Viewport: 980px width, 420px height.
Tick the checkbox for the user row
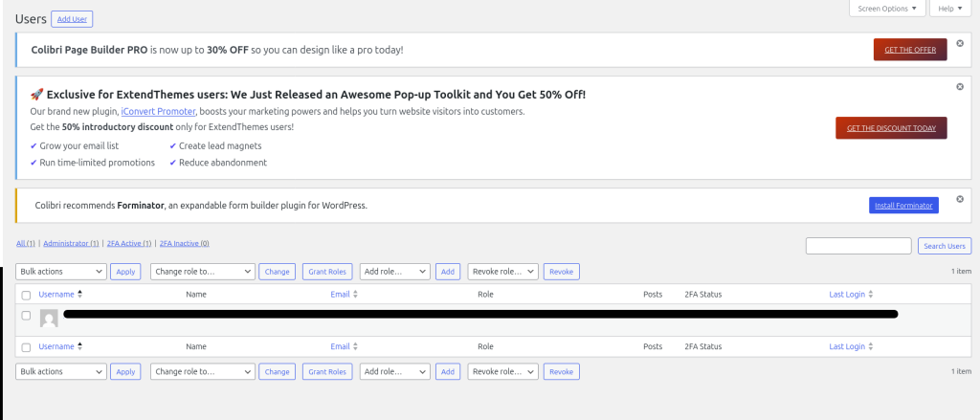pyautogui.click(x=26, y=316)
